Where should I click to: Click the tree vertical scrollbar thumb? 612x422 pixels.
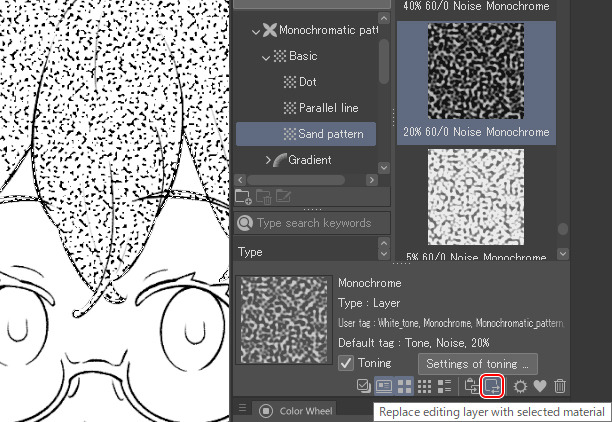click(x=384, y=61)
